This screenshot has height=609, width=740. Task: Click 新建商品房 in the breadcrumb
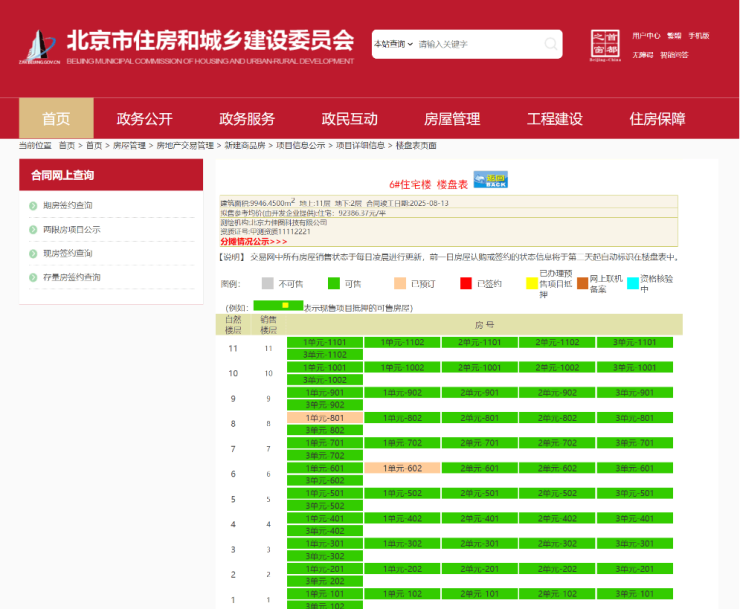(245, 146)
